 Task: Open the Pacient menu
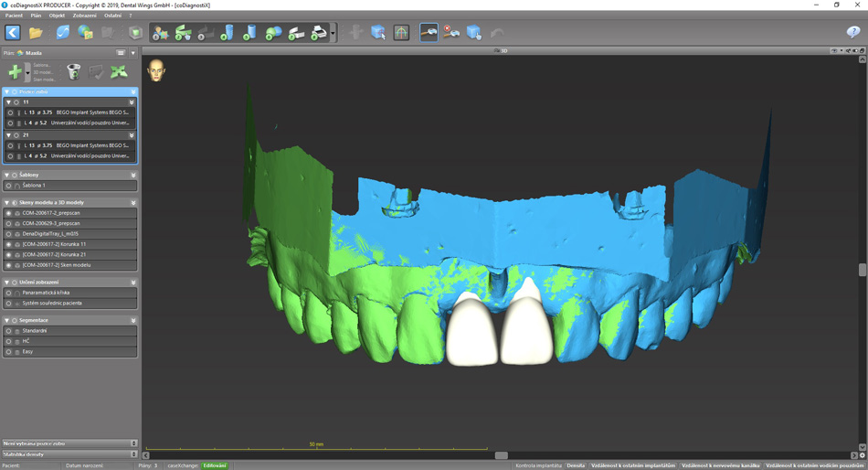[x=14, y=16]
